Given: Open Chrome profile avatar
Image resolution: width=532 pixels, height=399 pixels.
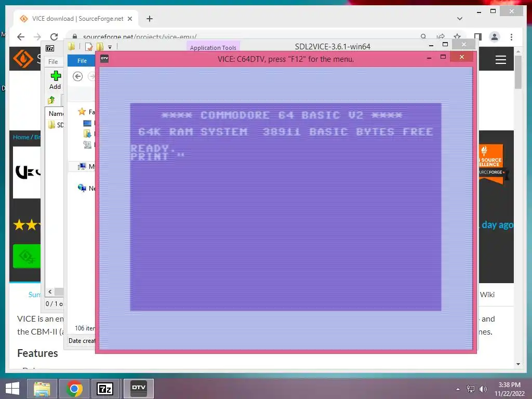Looking at the screenshot, I should pyautogui.click(x=495, y=37).
